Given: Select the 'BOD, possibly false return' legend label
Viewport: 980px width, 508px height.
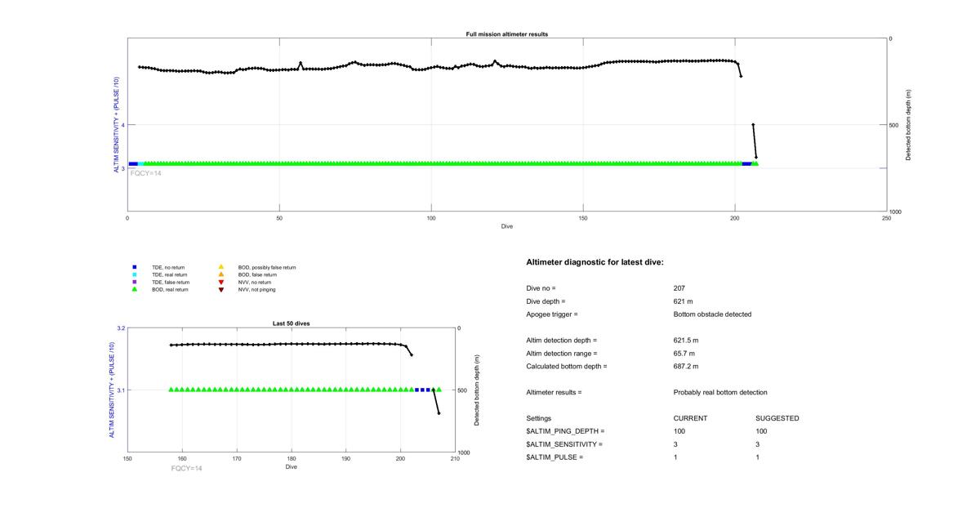Looking at the screenshot, I should click(x=267, y=267).
